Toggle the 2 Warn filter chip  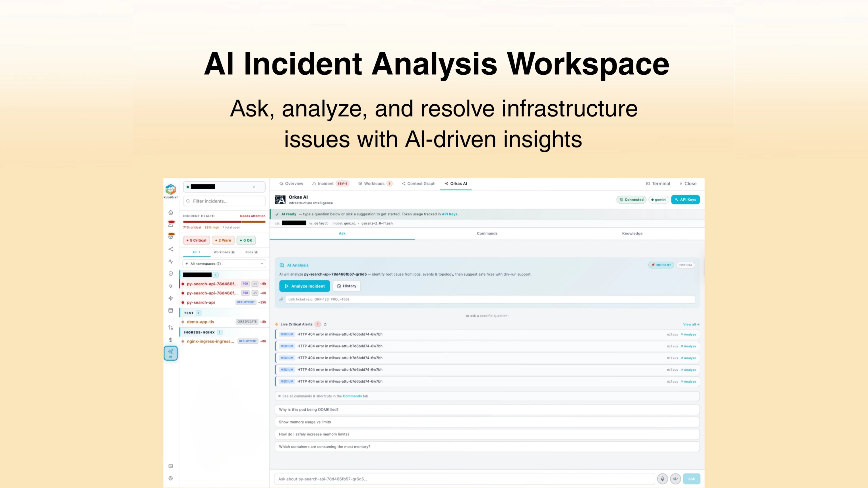[x=223, y=240]
